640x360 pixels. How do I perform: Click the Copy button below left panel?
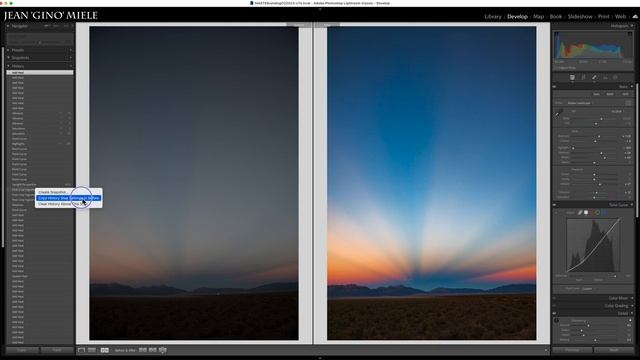22,350
